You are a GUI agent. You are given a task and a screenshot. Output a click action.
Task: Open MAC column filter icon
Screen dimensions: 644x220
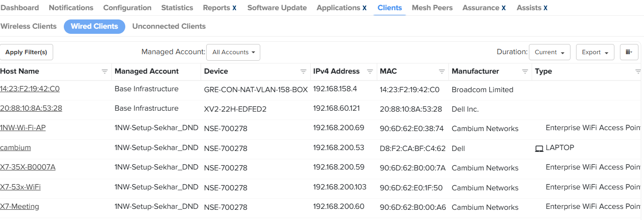(442, 71)
